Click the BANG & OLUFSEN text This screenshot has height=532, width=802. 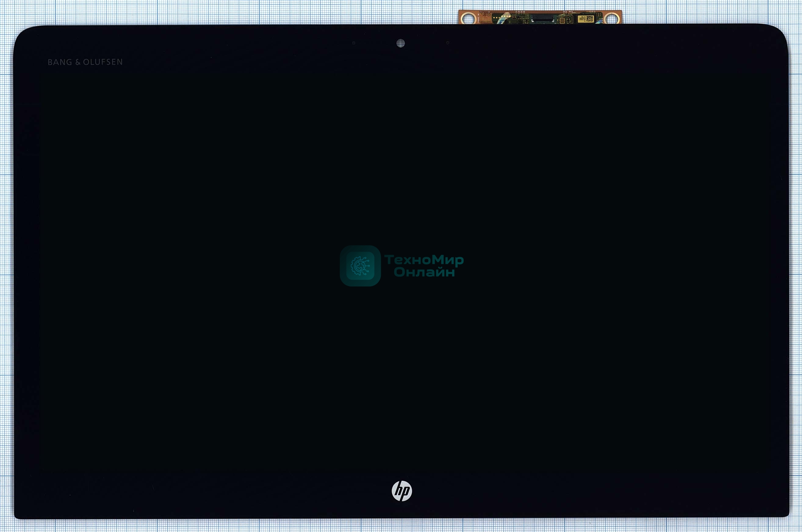(85, 62)
